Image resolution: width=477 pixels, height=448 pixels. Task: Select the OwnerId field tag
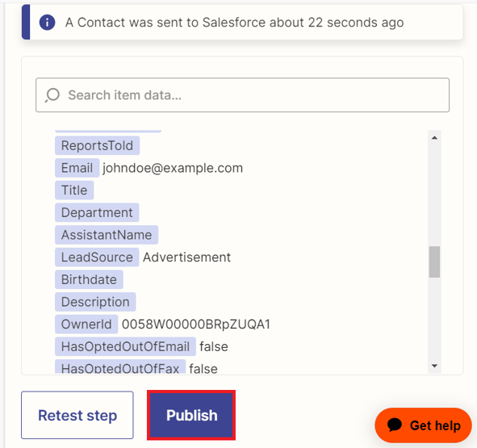[86, 324]
